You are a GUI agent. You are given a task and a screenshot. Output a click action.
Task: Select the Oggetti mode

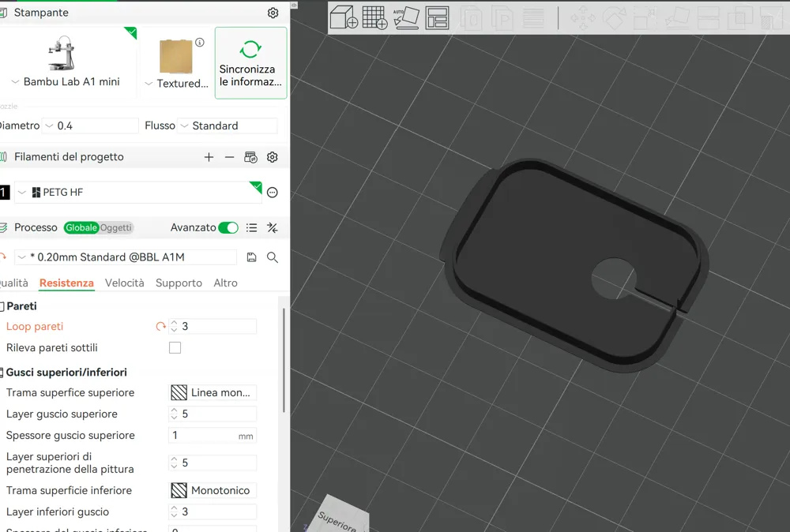coord(115,227)
